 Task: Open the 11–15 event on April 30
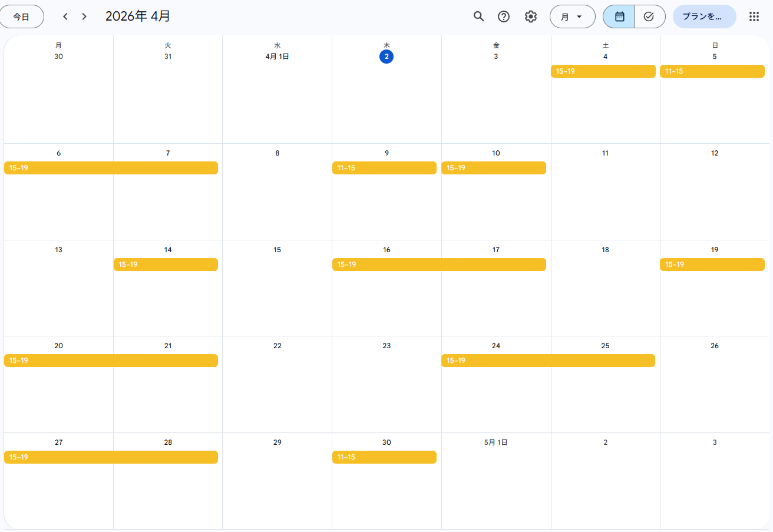point(384,457)
